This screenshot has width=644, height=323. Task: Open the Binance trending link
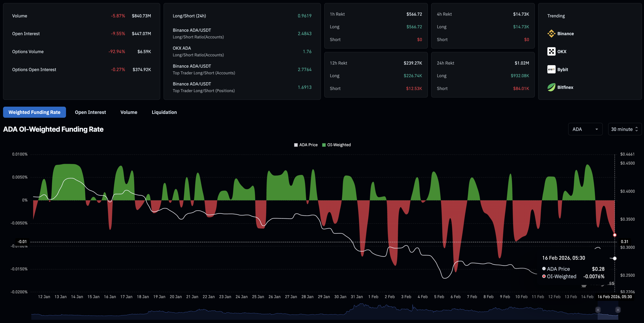565,33
